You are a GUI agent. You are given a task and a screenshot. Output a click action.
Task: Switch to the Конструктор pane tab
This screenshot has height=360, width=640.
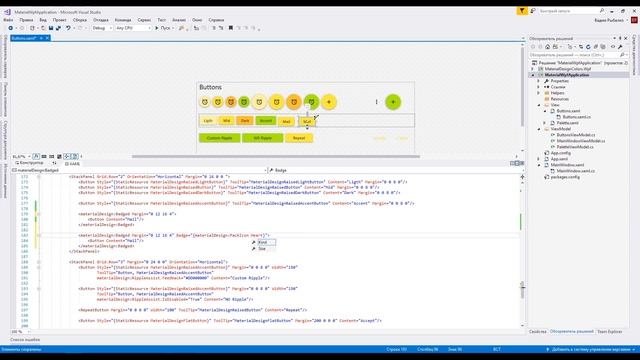point(29,163)
